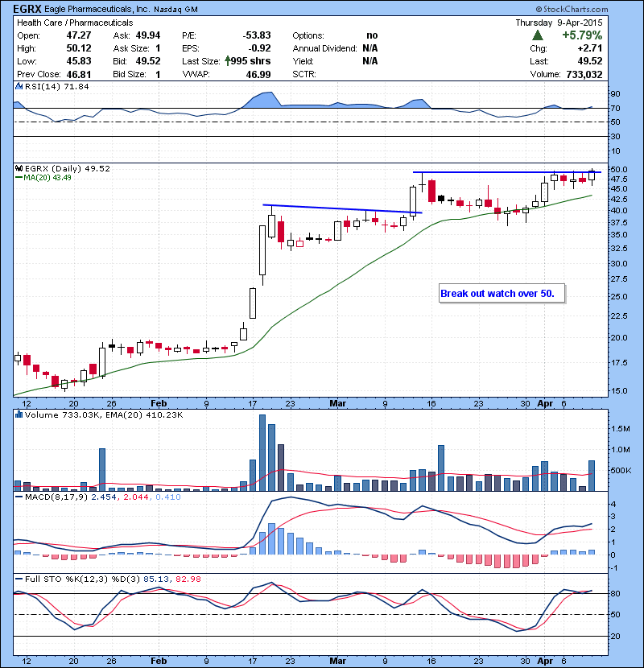Click the 1.5M volume axis label

point(620,429)
